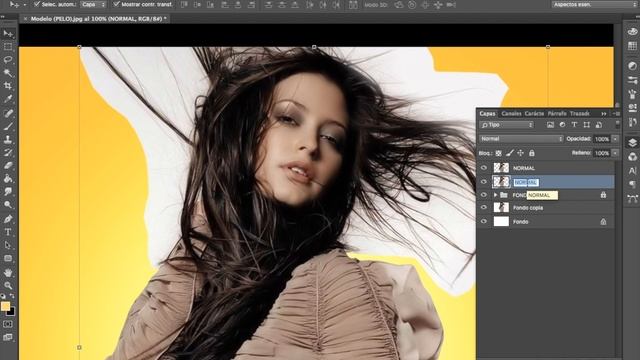The width and height of the screenshot is (640, 360).
Task: Open the Opacidad slider dropdown arrow
Action: click(x=615, y=139)
